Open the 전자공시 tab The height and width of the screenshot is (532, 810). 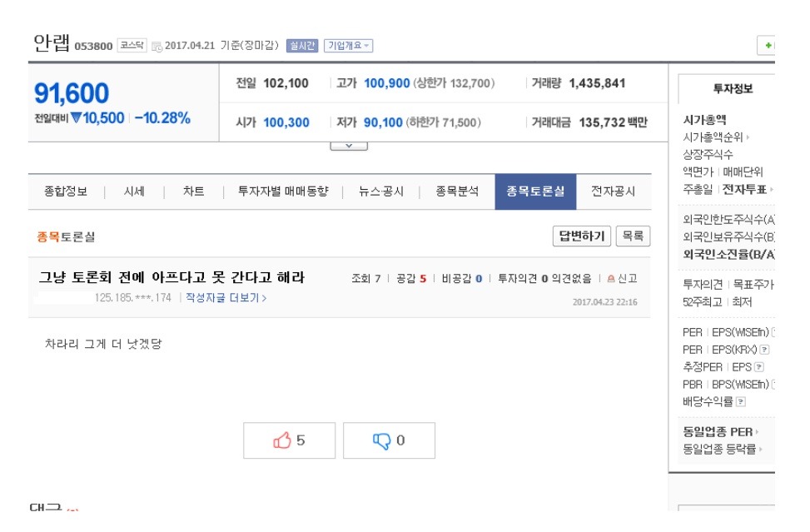click(x=614, y=191)
